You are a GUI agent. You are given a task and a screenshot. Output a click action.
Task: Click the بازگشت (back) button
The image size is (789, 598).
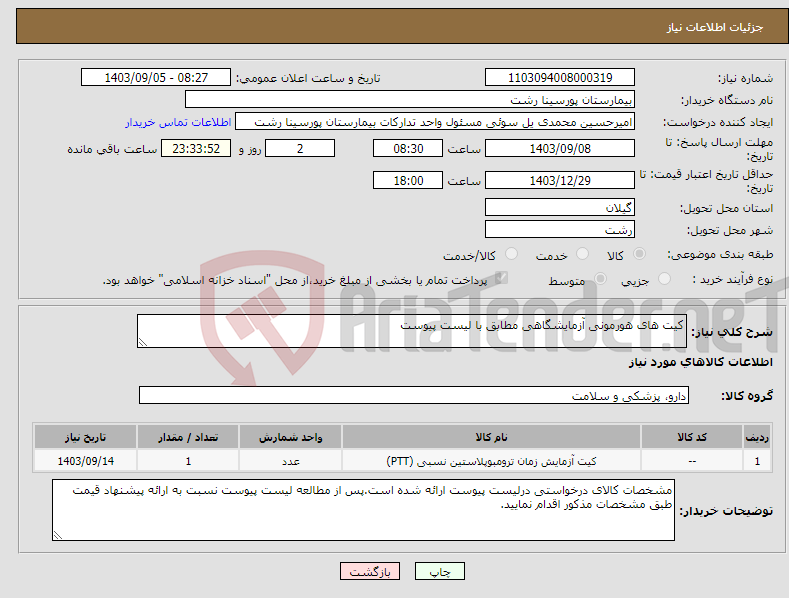(x=370, y=571)
